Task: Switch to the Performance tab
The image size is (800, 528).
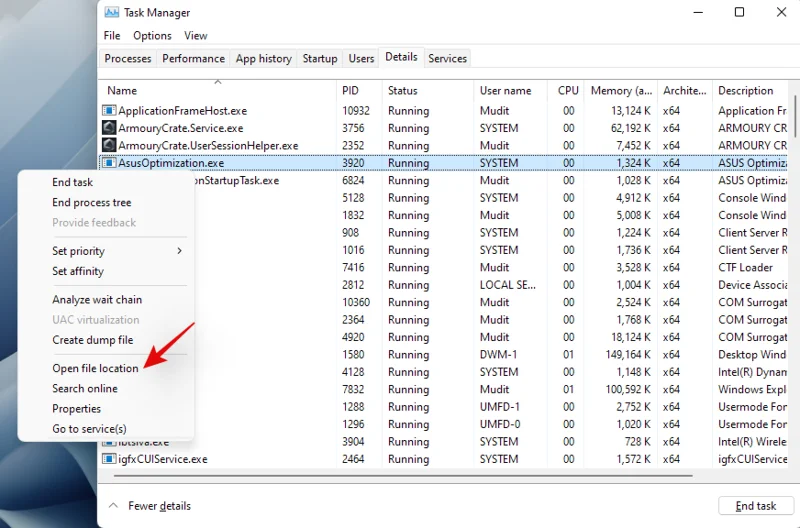Action: click(x=193, y=59)
